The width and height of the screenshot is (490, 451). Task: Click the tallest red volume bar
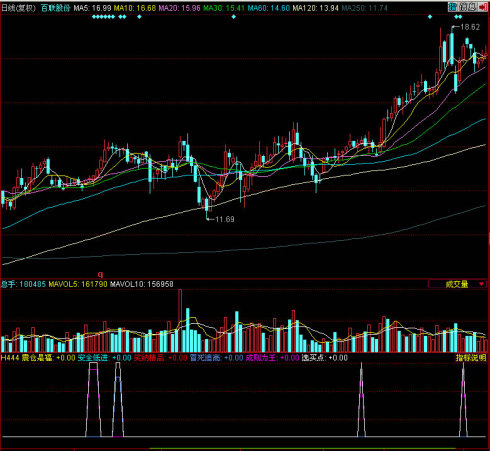(180, 321)
